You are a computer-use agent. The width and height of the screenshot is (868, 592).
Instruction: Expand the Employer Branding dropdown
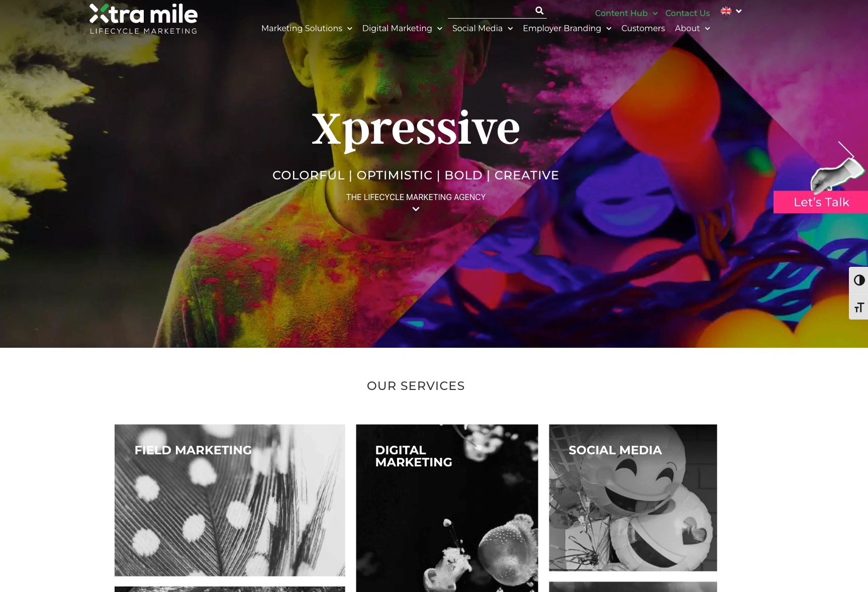pos(567,28)
